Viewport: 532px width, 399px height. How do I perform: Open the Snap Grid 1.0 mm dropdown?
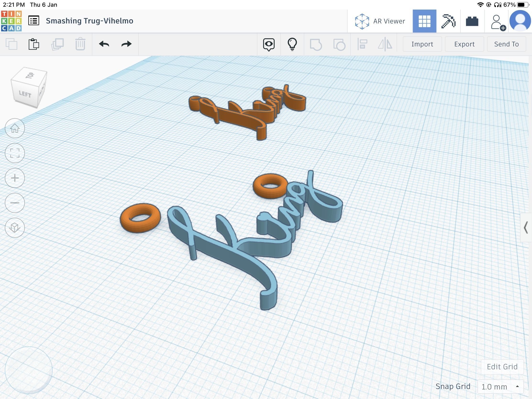500,387
